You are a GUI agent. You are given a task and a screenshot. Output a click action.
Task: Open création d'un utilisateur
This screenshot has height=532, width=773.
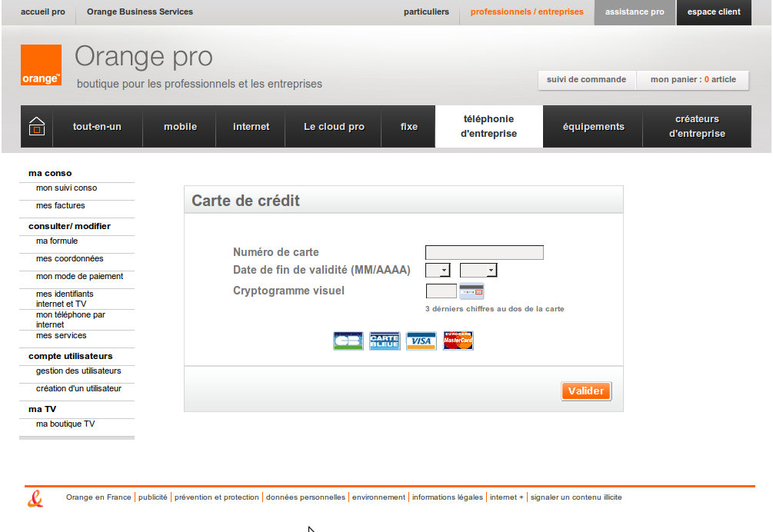[78, 389]
